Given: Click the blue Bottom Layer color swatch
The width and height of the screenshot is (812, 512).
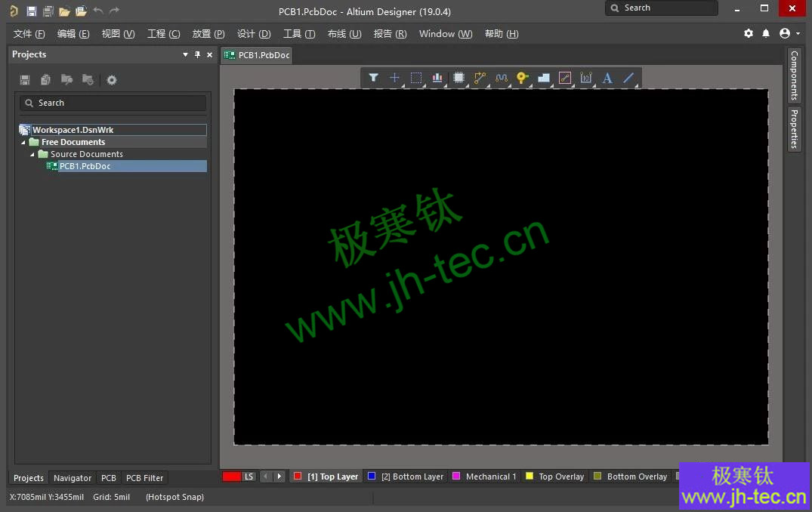Looking at the screenshot, I should coord(372,476).
